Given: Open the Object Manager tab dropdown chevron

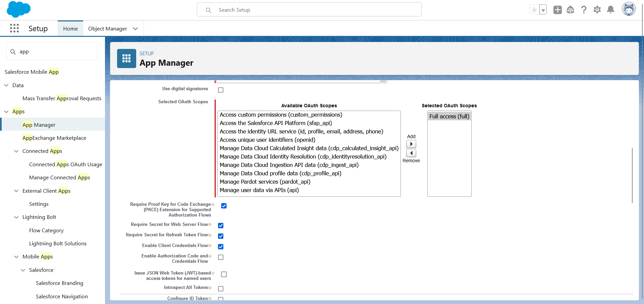Looking at the screenshot, I should click(136, 29).
